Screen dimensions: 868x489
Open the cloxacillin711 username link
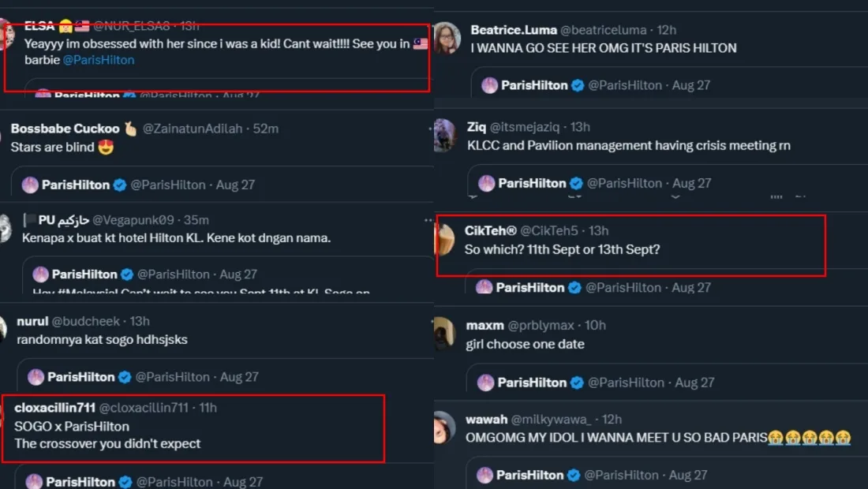(55, 408)
